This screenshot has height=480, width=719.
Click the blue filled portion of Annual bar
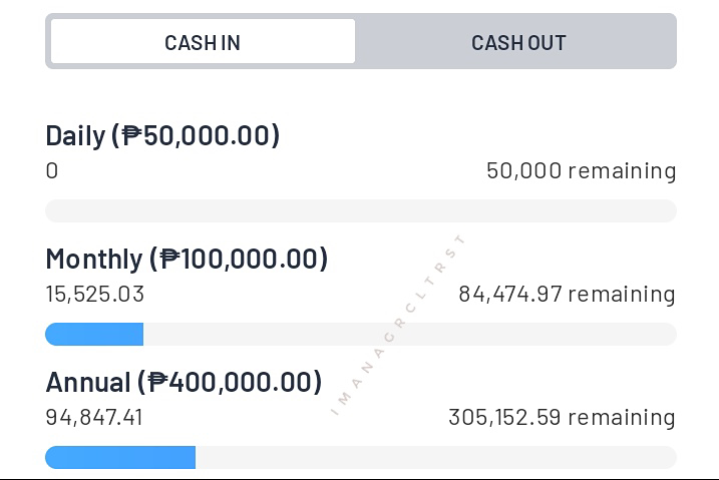point(121,458)
